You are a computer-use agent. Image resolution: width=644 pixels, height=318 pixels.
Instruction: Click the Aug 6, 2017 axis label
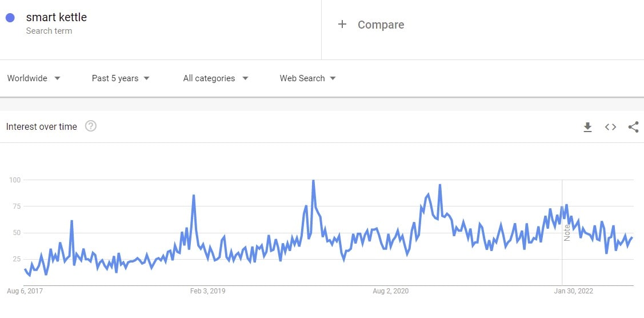(25, 291)
